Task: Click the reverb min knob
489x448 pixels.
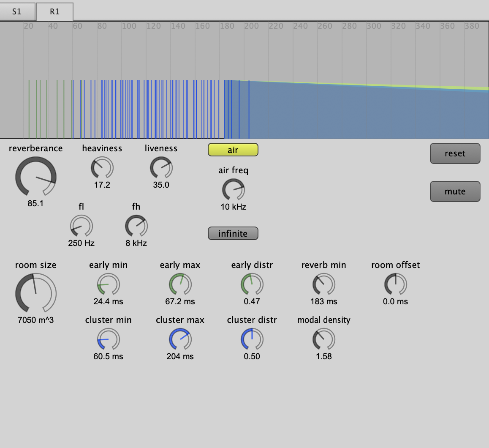Action: [324, 284]
